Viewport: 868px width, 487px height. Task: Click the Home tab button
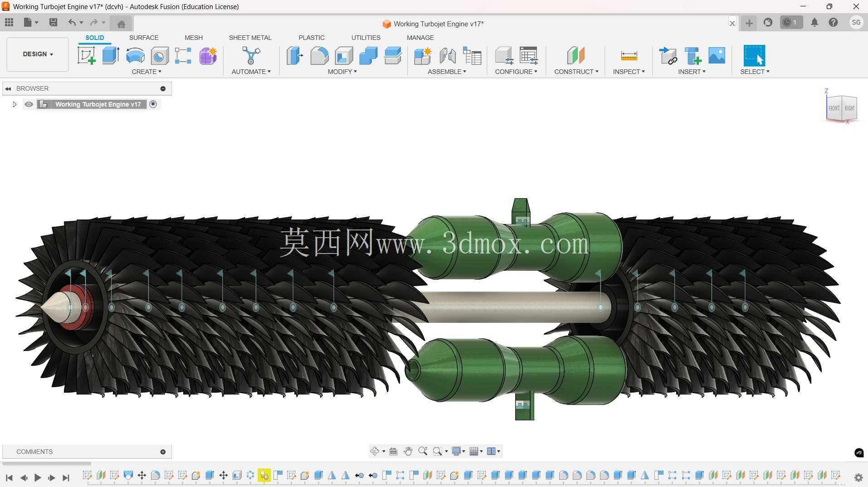(121, 24)
